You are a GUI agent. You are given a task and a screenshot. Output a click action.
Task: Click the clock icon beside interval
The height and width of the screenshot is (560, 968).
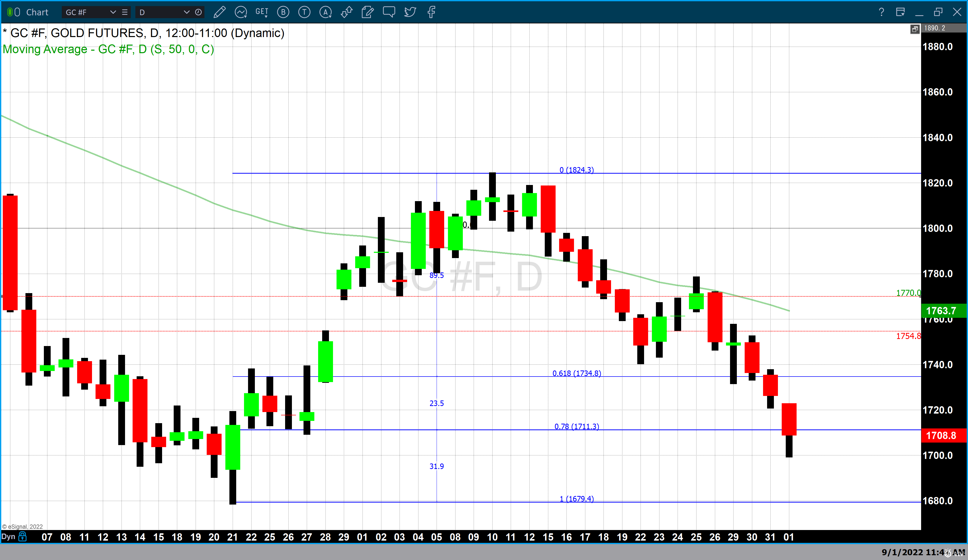(x=198, y=12)
